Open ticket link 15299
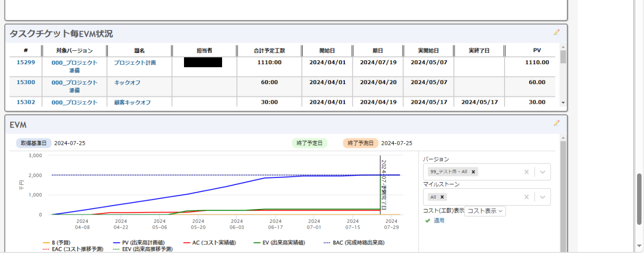 [26, 63]
